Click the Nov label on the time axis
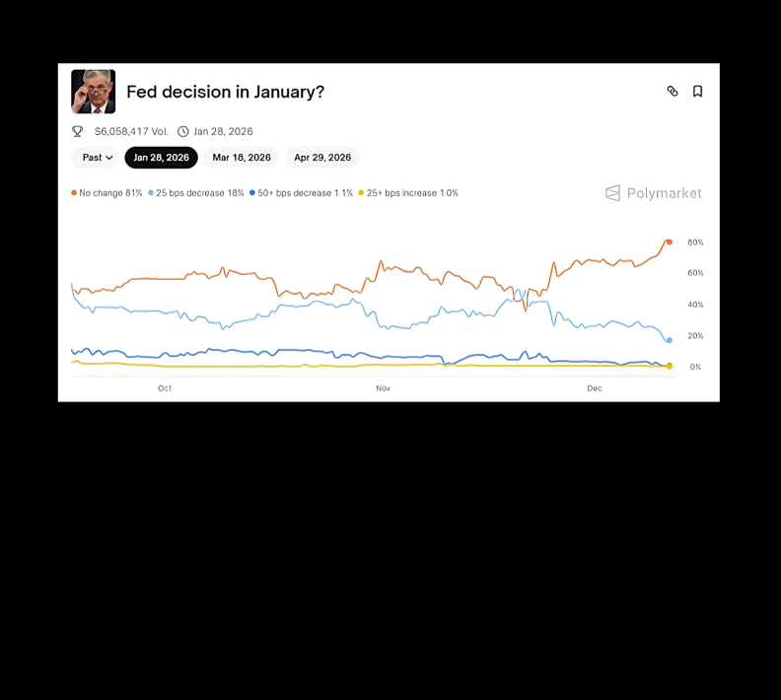Screen dimensions: 781x700 point(383,388)
